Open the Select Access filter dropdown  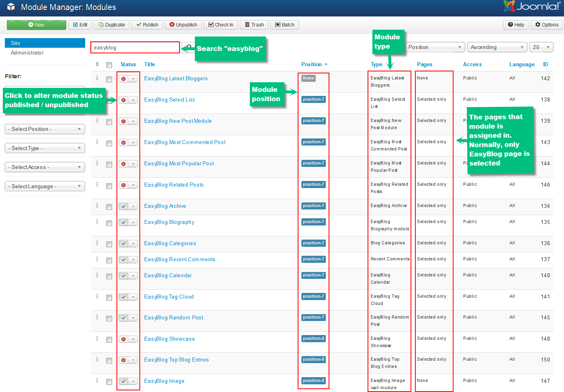[x=45, y=167]
